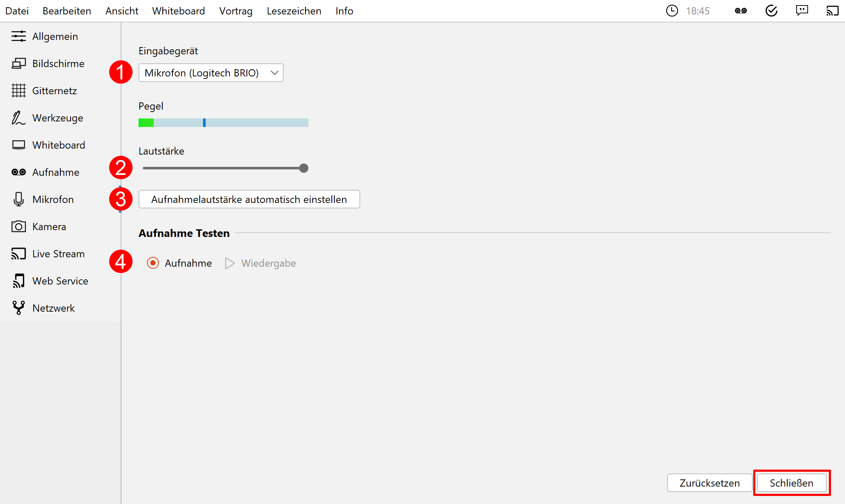
Task: Select the Aufnahme test radio button
Action: coord(153,263)
